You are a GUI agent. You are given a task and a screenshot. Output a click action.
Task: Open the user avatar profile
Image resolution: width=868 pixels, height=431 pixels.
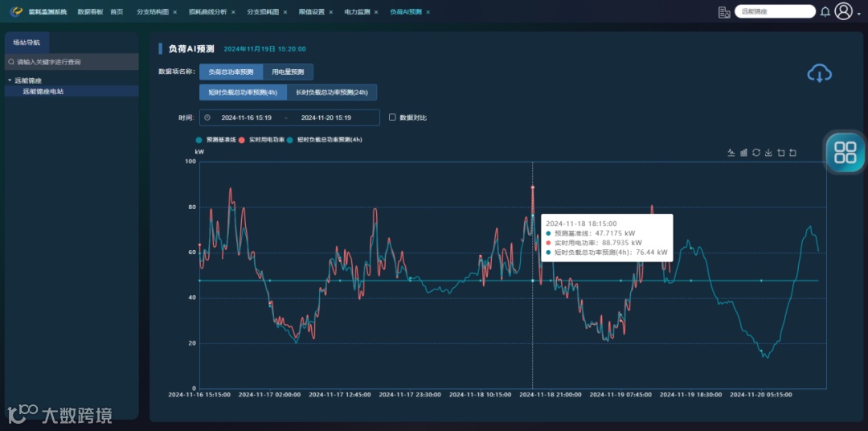(843, 11)
